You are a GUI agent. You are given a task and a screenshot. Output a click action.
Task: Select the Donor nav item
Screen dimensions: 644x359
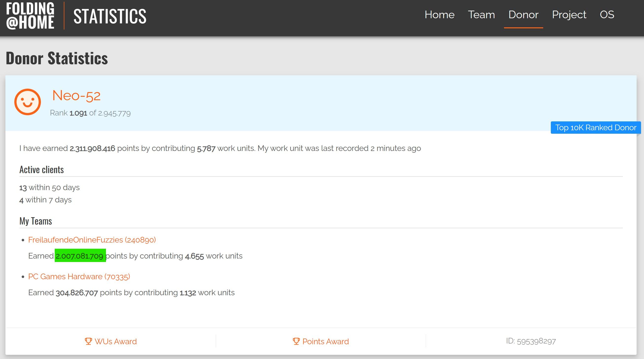pos(523,15)
